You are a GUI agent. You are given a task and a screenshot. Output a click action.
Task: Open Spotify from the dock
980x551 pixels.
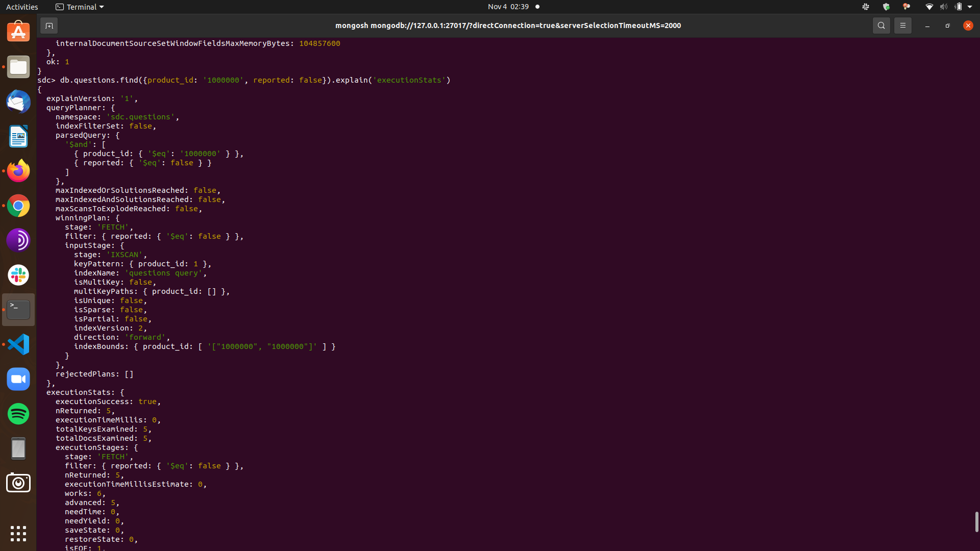(x=18, y=414)
